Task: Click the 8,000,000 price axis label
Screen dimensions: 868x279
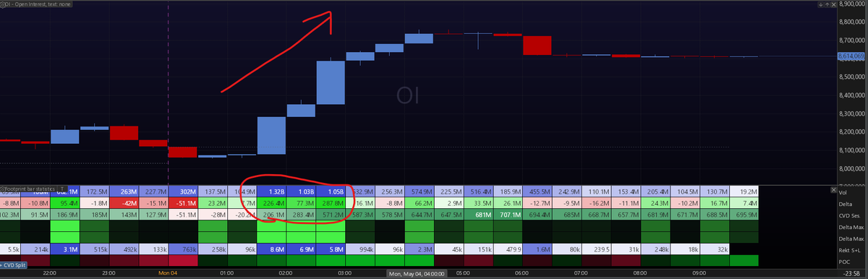Action: coord(852,168)
